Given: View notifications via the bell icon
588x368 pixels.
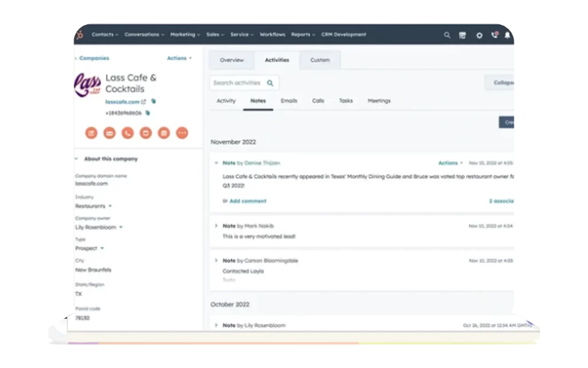Looking at the screenshot, I should point(506,34).
